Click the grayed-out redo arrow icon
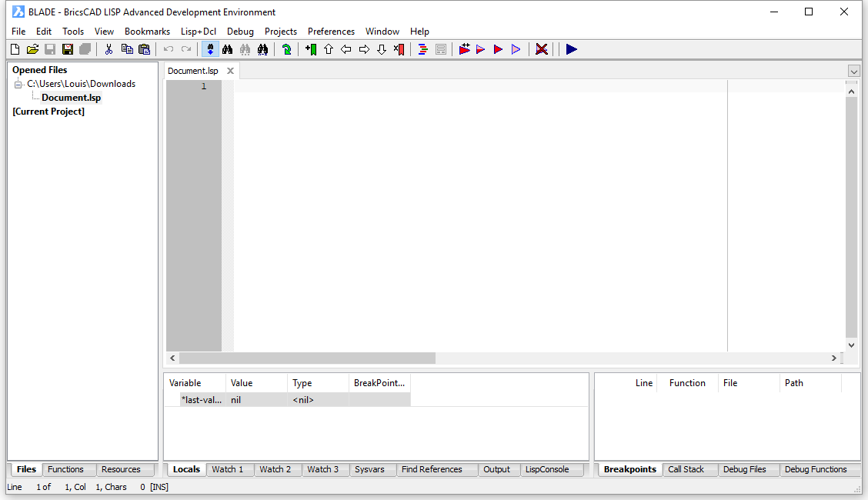The height and width of the screenshot is (500, 868). [x=186, y=50]
